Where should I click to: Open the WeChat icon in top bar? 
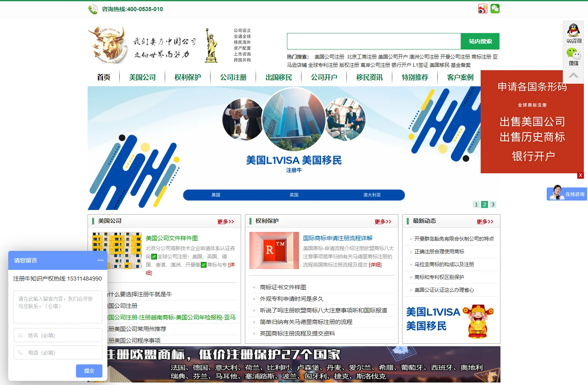click(495, 9)
